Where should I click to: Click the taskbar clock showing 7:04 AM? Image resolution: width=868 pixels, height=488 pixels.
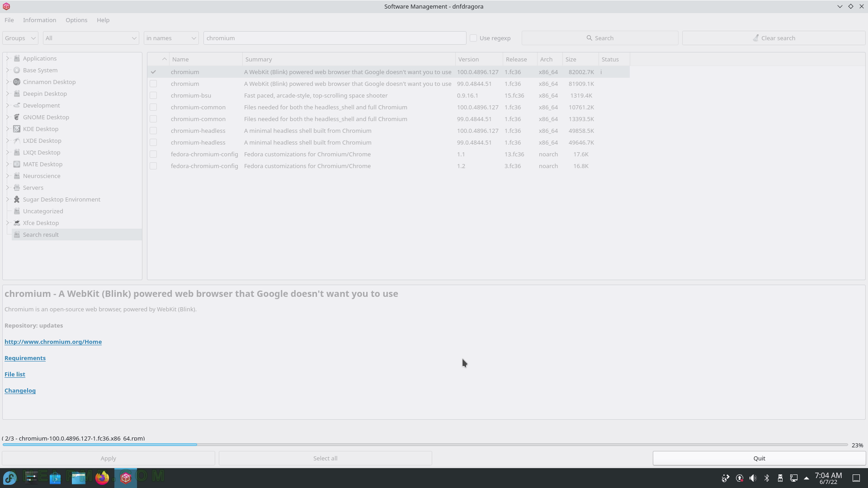[x=828, y=478]
